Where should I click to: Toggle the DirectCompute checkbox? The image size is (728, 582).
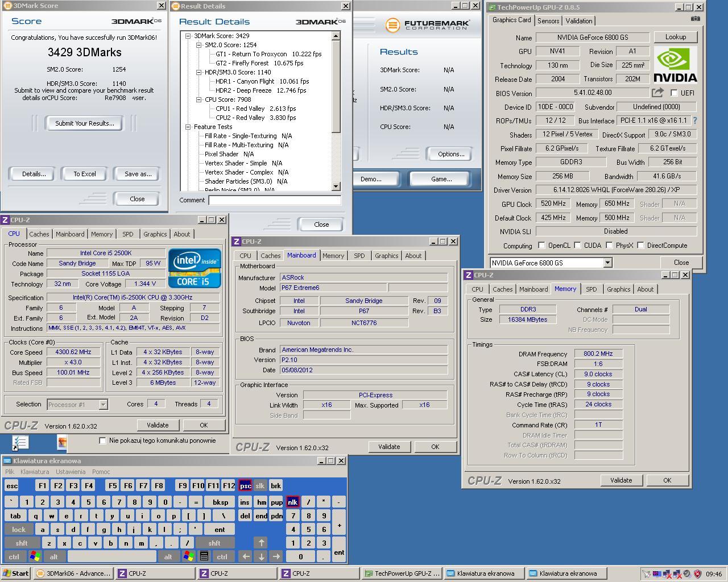tap(640, 246)
